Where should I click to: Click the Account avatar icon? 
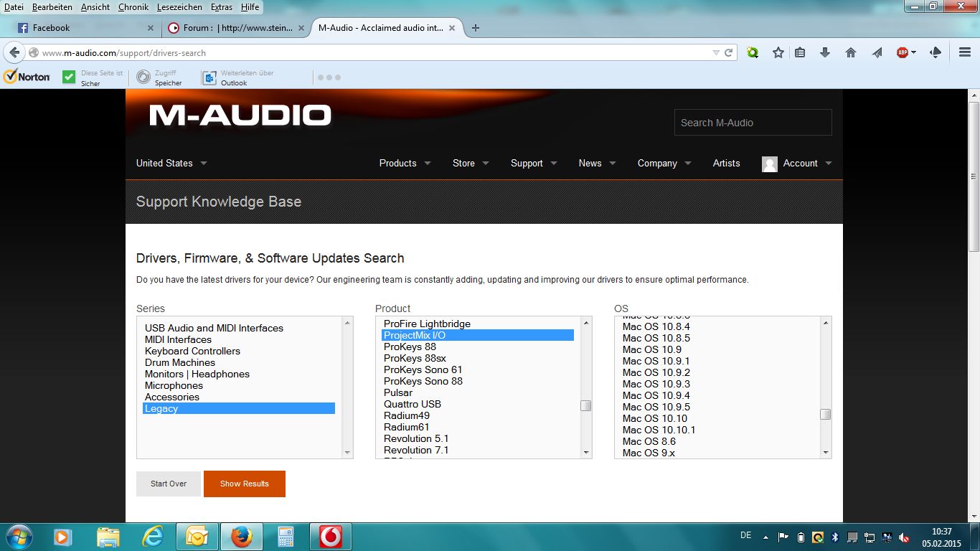[x=770, y=164]
